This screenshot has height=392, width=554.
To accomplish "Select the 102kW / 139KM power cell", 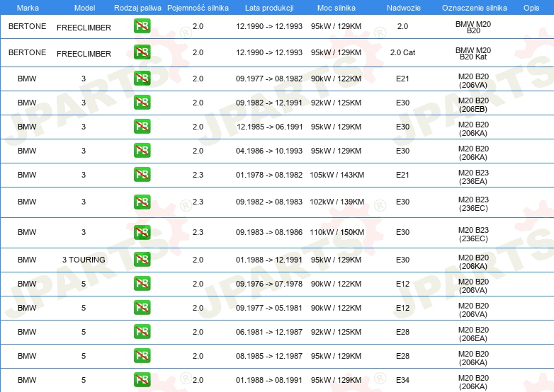I will pyautogui.click(x=337, y=202).
